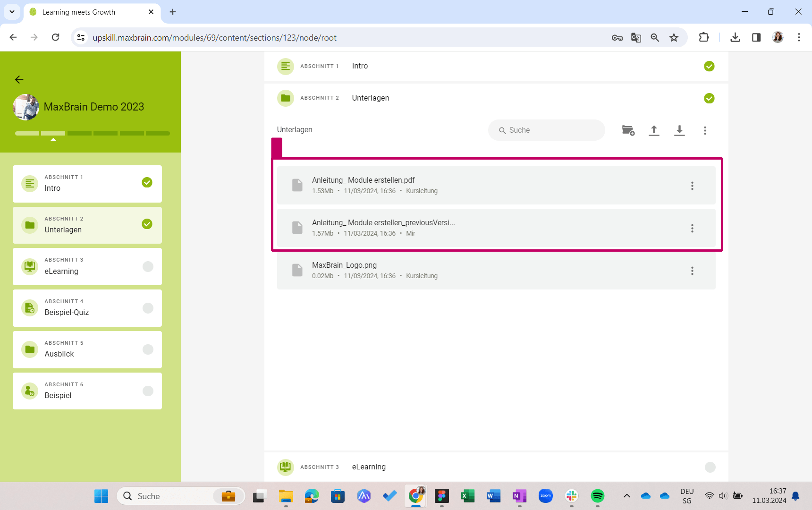Click the sidebar Intro text icon
The image size is (812, 510).
point(30,183)
